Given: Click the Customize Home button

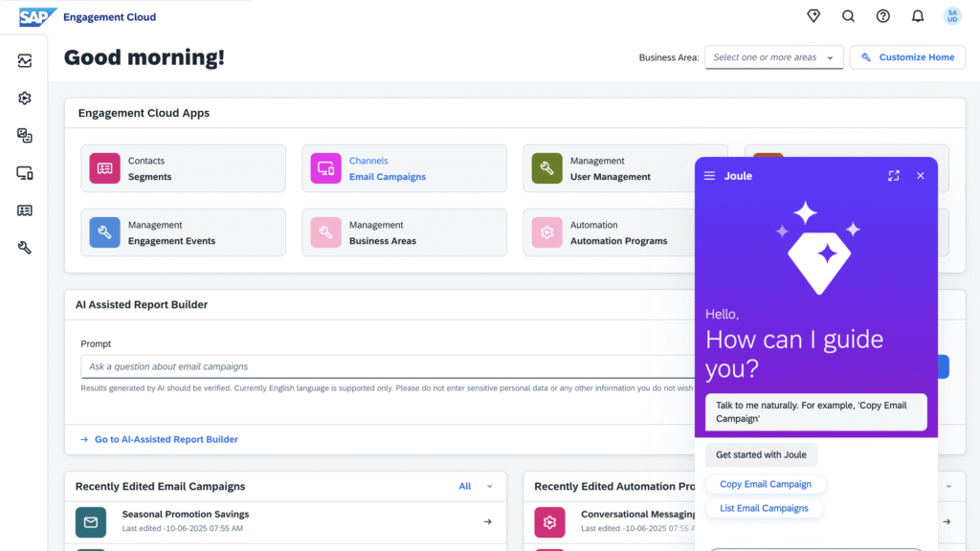Looking at the screenshot, I should pyautogui.click(x=907, y=57).
